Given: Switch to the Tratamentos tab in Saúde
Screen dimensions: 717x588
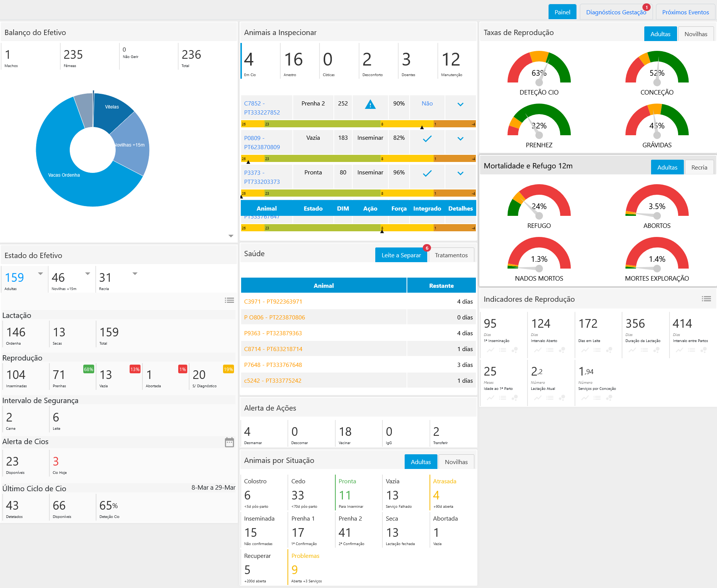Looking at the screenshot, I should click(x=451, y=255).
